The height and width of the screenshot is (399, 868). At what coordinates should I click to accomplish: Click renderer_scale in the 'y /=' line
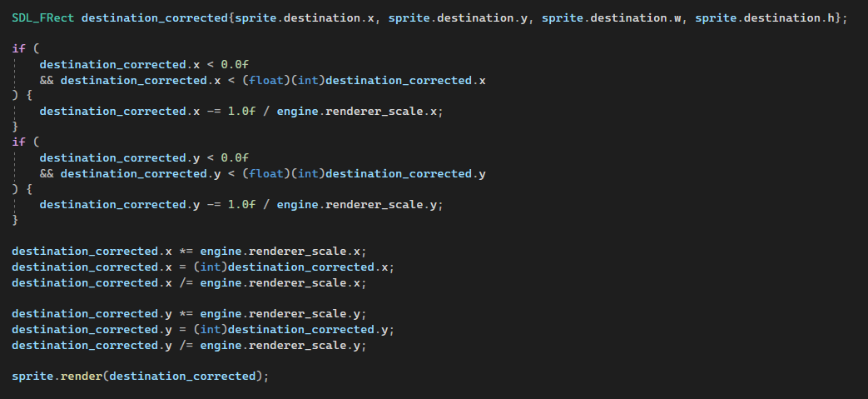[x=297, y=345]
